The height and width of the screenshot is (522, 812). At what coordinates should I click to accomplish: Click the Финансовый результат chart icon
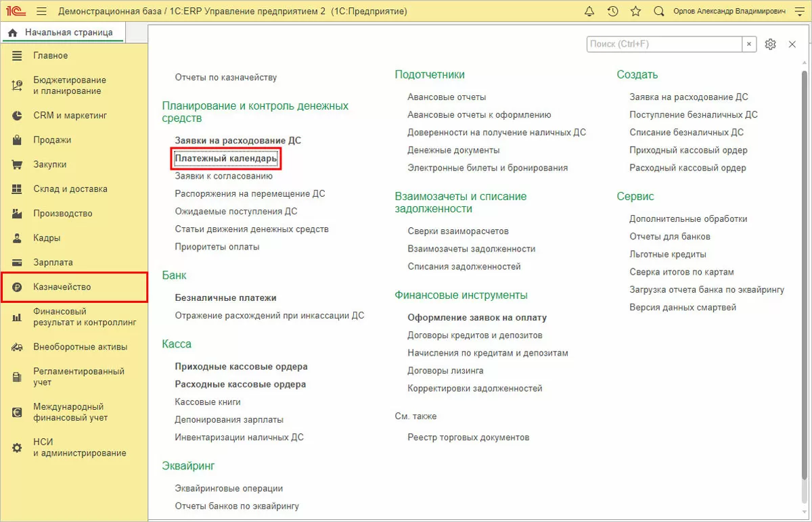18,317
